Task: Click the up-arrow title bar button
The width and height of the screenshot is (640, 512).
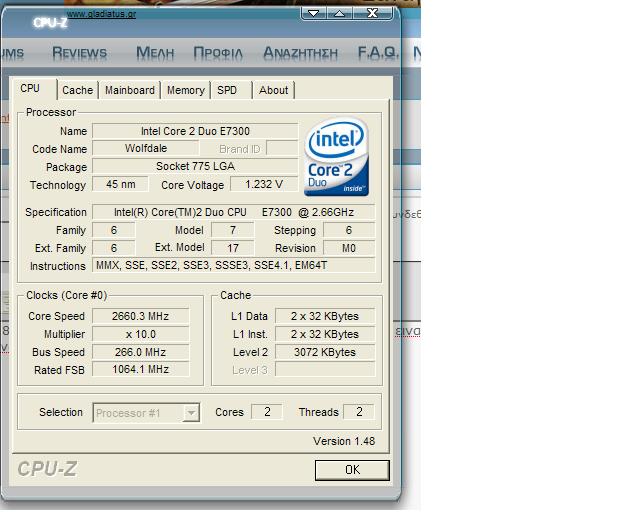Action: [x=339, y=13]
